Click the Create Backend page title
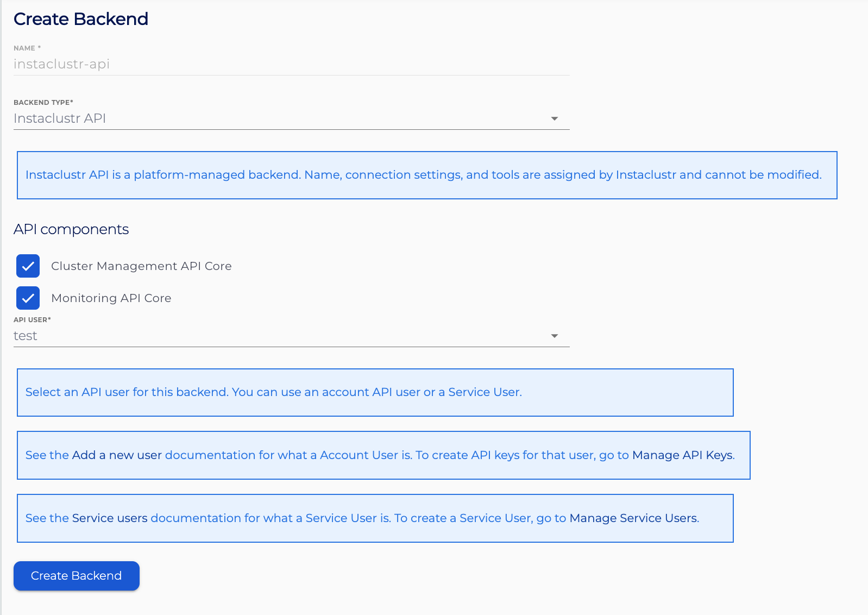 tap(81, 19)
